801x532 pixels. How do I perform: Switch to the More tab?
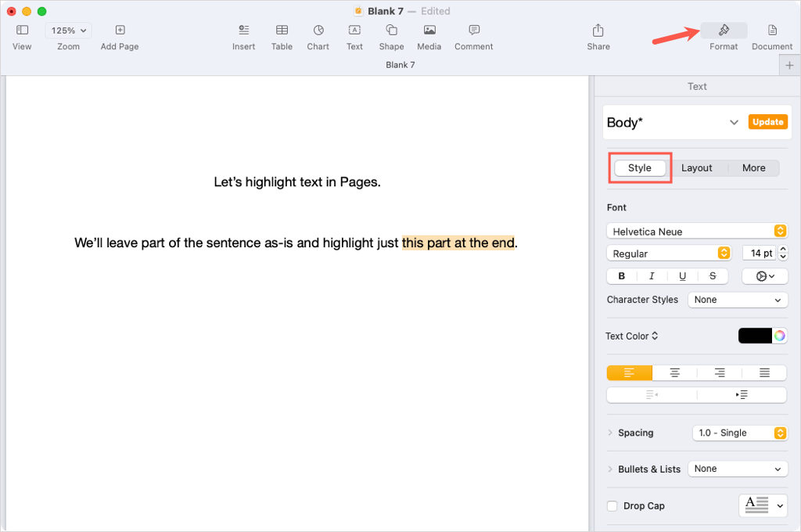(x=753, y=167)
